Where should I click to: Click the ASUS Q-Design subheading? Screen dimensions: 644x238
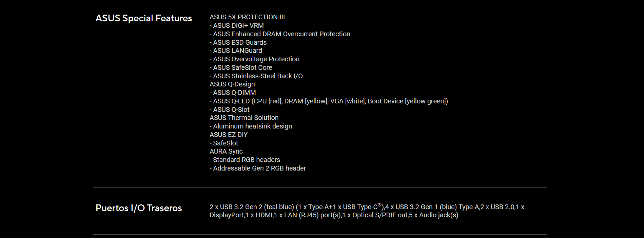(232, 84)
